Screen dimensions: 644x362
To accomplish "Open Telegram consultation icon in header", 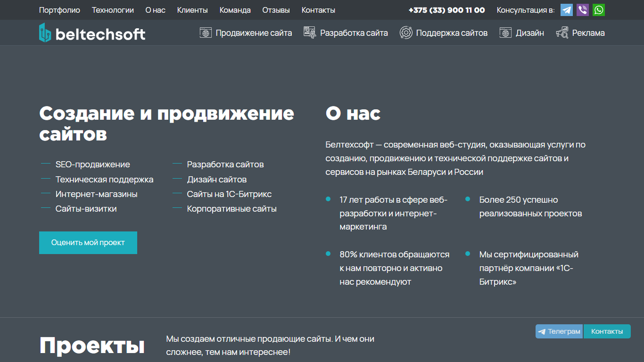I will (x=567, y=10).
